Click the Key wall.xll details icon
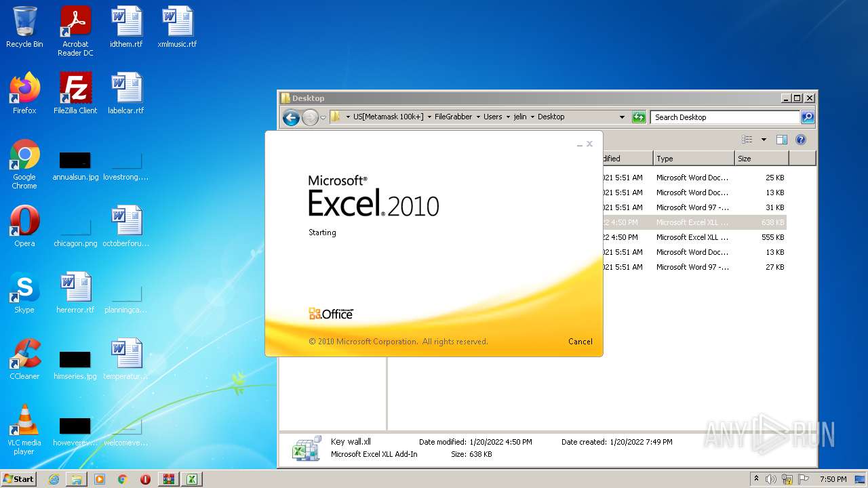 (x=306, y=449)
